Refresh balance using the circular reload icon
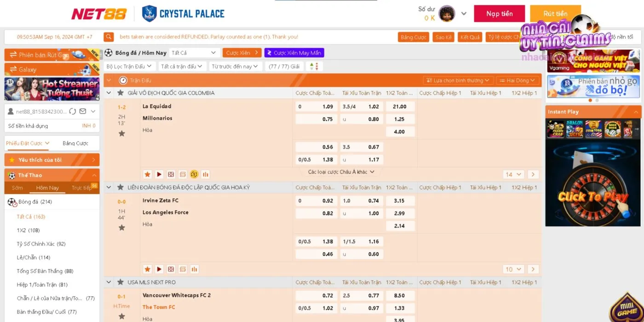The width and height of the screenshot is (644, 322). 73,111
